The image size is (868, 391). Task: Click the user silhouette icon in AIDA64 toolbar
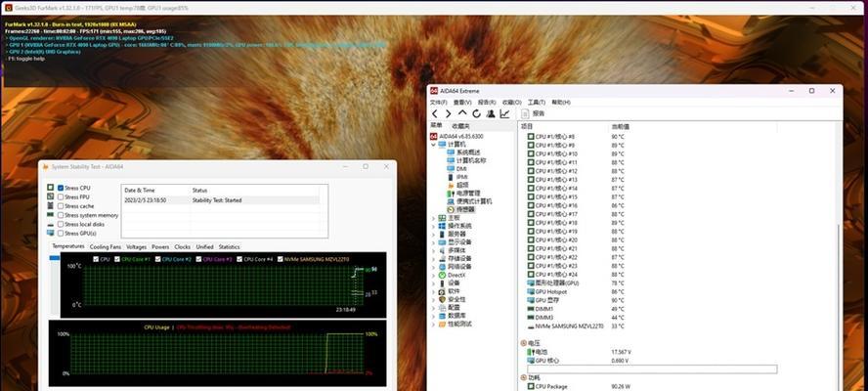(x=491, y=113)
